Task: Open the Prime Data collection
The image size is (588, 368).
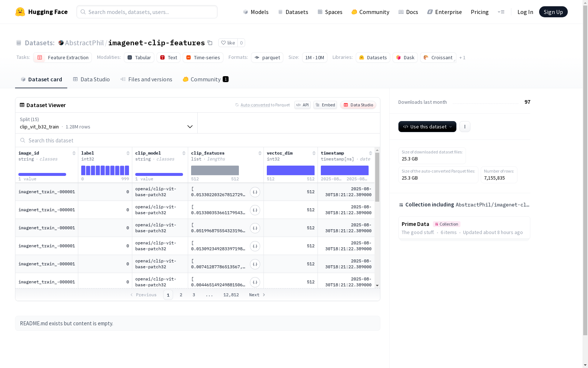Action: tap(464, 228)
